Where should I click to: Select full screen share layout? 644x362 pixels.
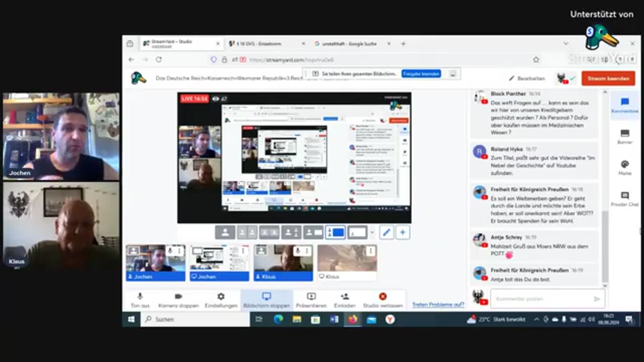pyautogui.click(x=357, y=232)
